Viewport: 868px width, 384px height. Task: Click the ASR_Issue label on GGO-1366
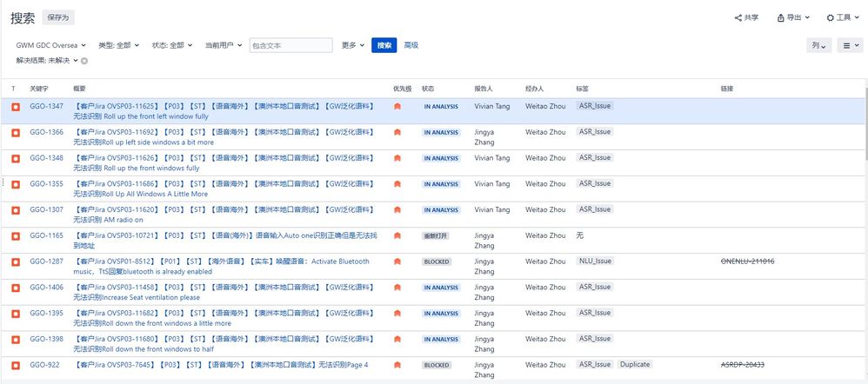pyautogui.click(x=595, y=132)
